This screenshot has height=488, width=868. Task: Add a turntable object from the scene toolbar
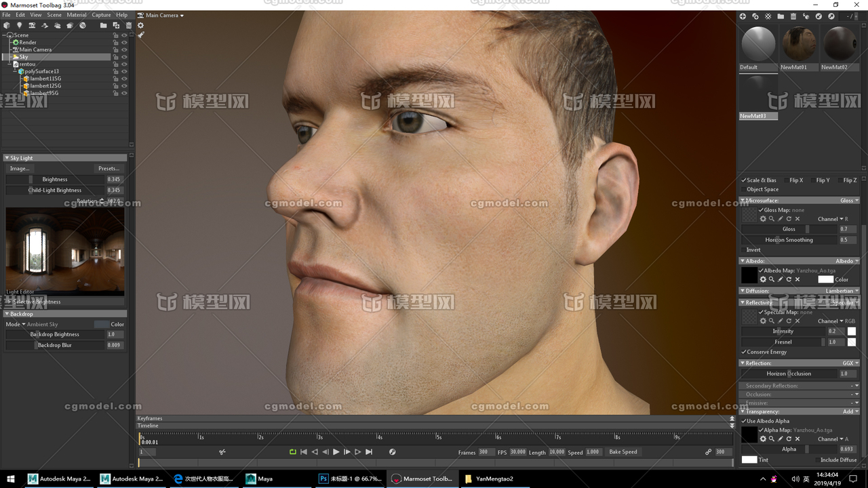point(83,26)
